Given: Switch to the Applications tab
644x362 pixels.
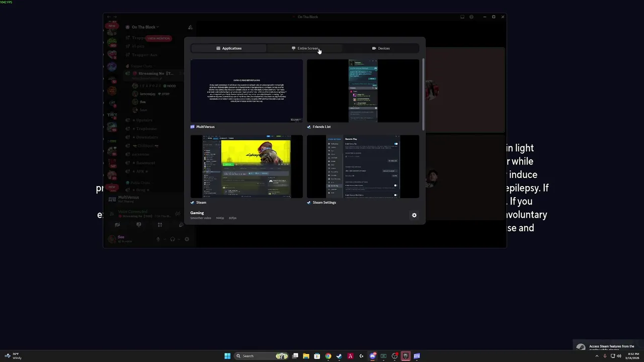Looking at the screenshot, I should pos(229,48).
